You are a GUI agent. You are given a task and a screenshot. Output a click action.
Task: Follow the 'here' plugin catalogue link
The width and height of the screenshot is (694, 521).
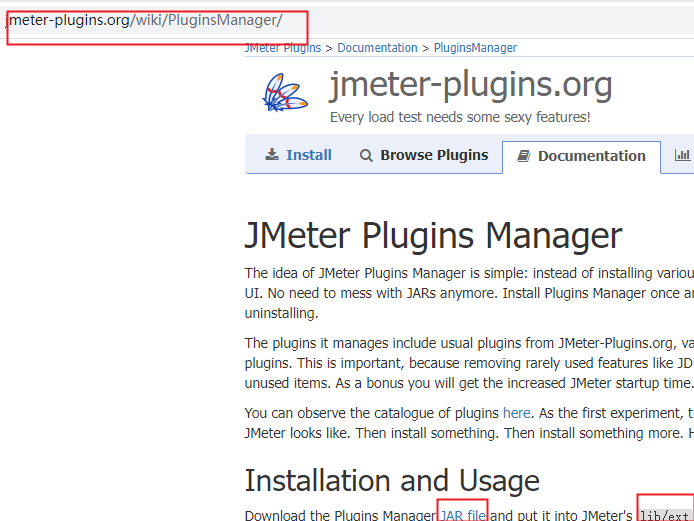517,413
